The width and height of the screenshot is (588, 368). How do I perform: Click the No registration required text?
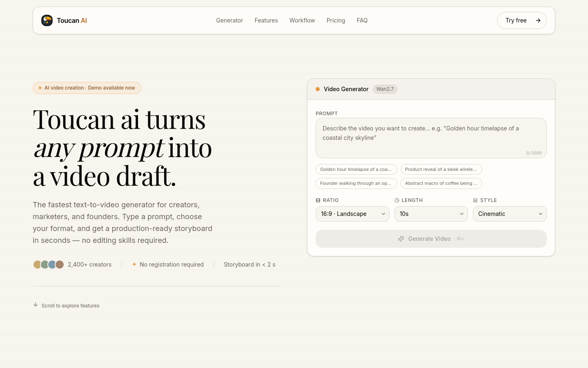pos(171,265)
